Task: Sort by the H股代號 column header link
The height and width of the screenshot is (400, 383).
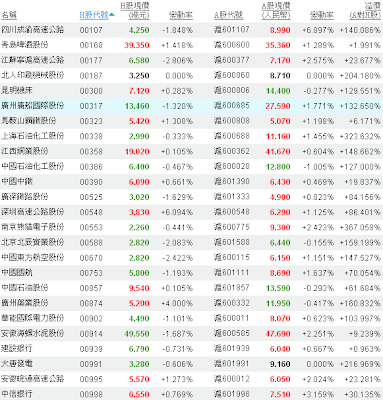Action: pos(94,15)
